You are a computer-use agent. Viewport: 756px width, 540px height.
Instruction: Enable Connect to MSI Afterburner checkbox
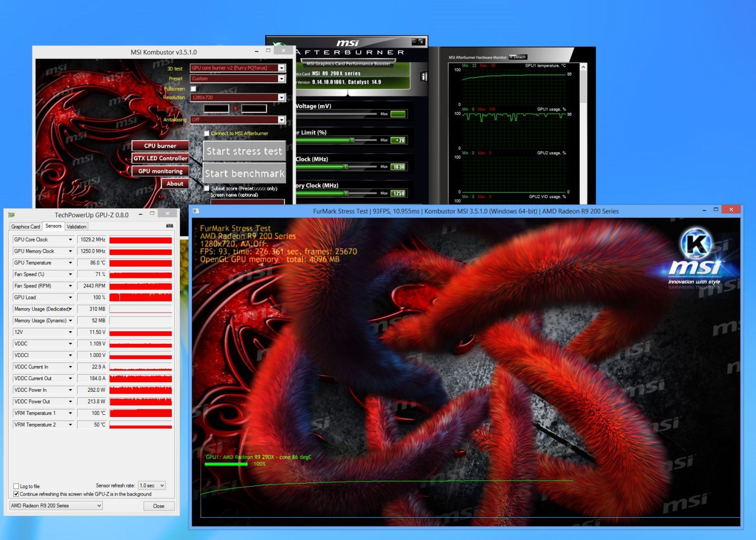[x=207, y=133]
